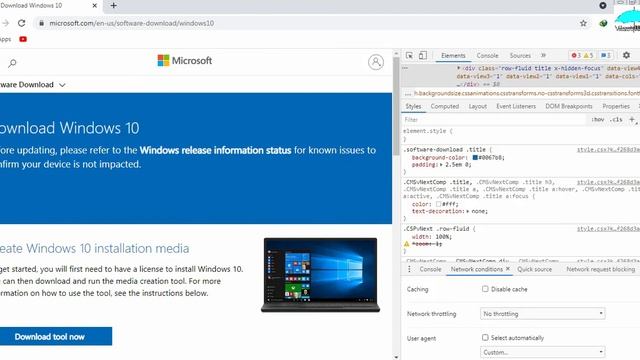This screenshot has height=360, width=640.
Task: Toggle :hov element state panel
Action: [x=598, y=120]
